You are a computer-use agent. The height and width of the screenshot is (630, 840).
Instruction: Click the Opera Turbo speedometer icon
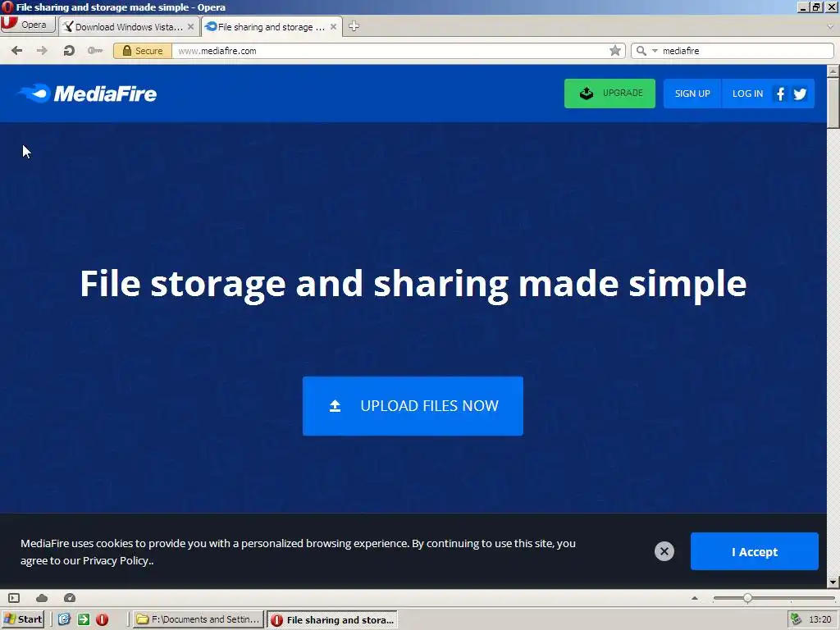tap(70, 598)
